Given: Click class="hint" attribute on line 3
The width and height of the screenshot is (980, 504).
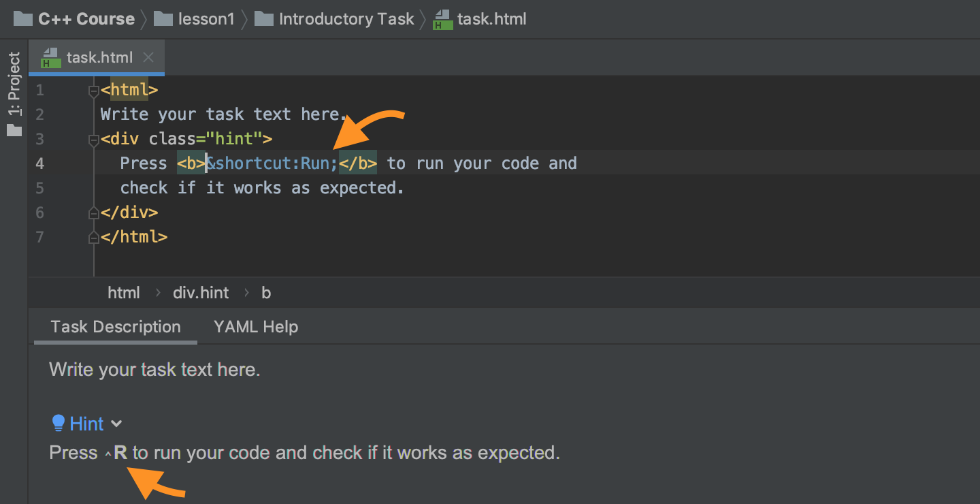Looking at the screenshot, I should (206, 139).
